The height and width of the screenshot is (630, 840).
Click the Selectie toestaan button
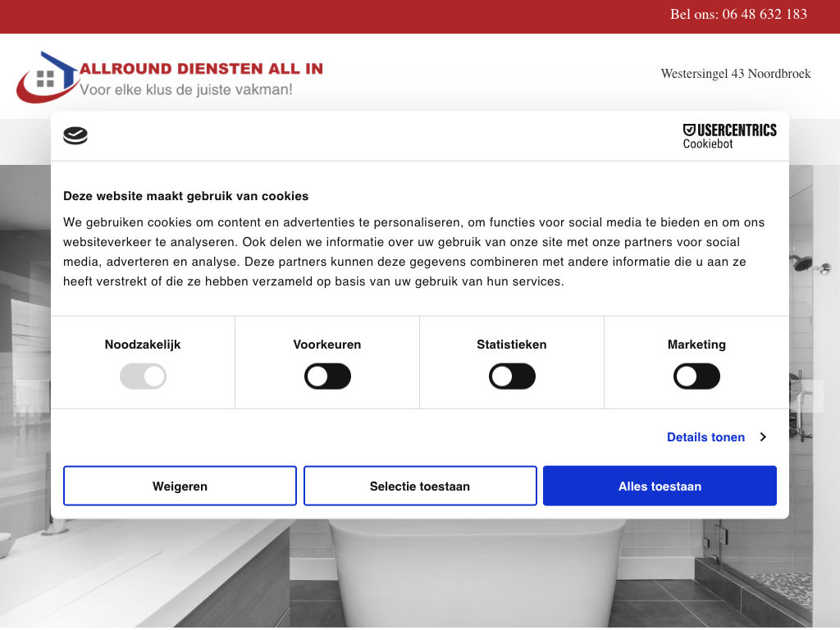point(420,486)
